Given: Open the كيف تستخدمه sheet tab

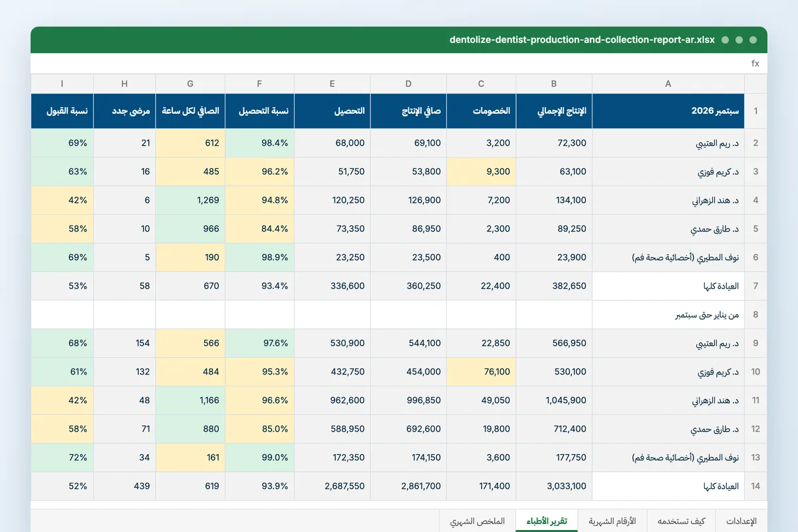Looking at the screenshot, I should pyautogui.click(x=681, y=521).
